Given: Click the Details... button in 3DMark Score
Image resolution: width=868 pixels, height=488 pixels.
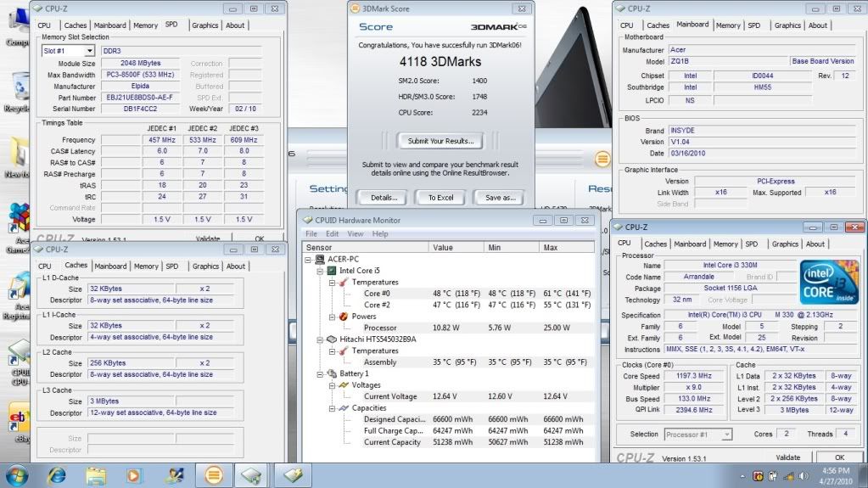Looking at the screenshot, I should (x=384, y=197).
